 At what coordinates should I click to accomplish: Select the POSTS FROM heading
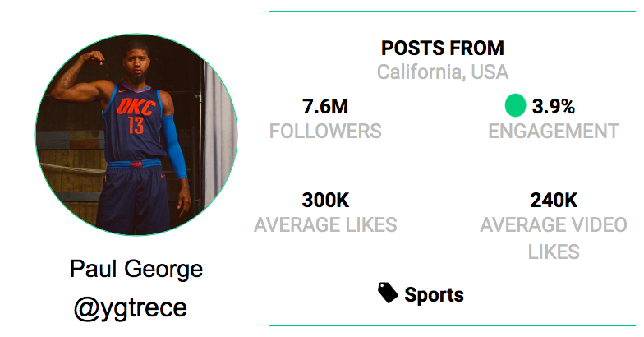click(x=443, y=48)
